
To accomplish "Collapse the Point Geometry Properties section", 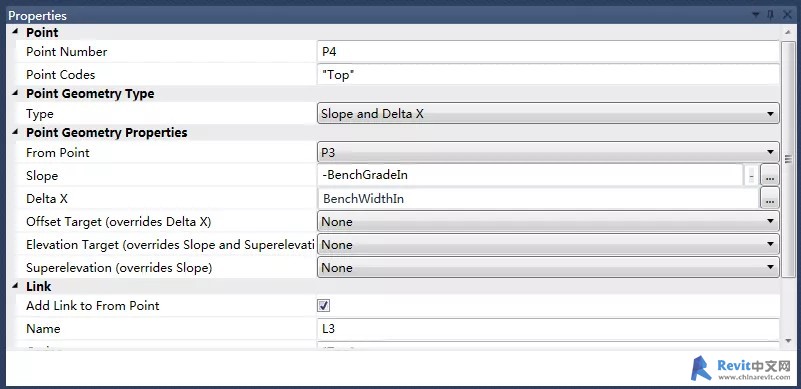I will point(15,132).
